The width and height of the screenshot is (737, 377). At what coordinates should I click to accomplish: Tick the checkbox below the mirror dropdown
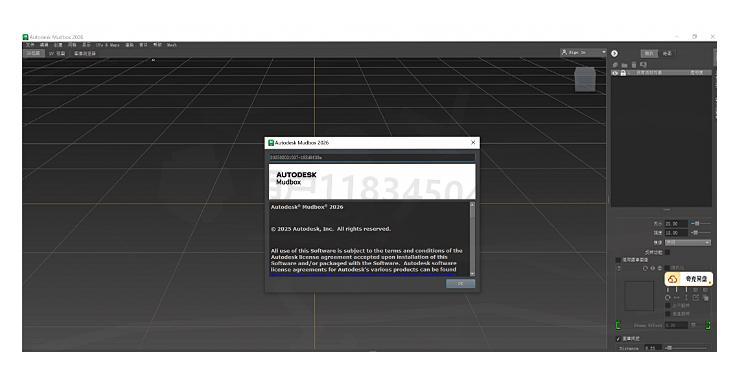pyautogui.click(x=667, y=252)
